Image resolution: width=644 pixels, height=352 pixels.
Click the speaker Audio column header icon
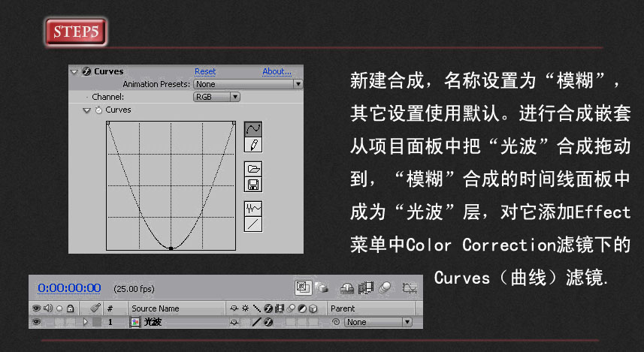click(x=48, y=308)
